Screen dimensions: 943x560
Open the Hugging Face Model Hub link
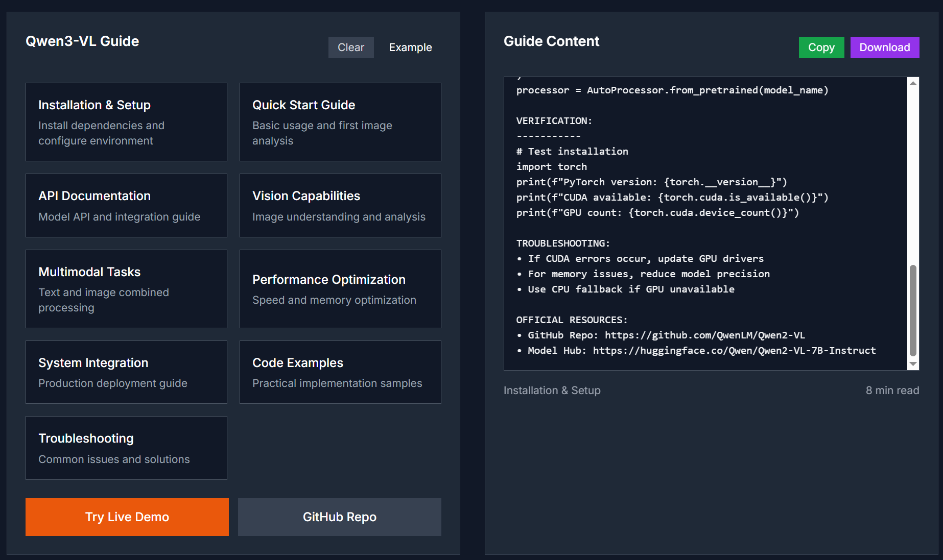pos(733,350)
